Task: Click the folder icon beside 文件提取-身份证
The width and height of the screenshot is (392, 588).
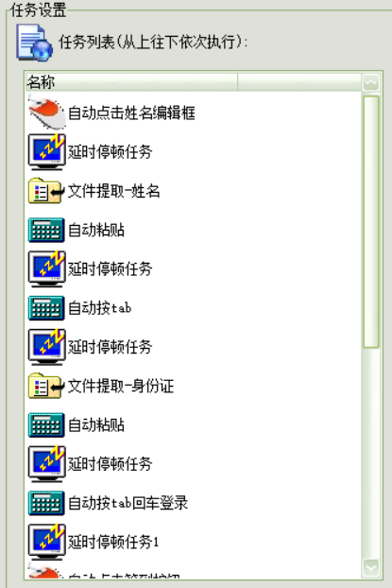Action: [x=46, y=386]
